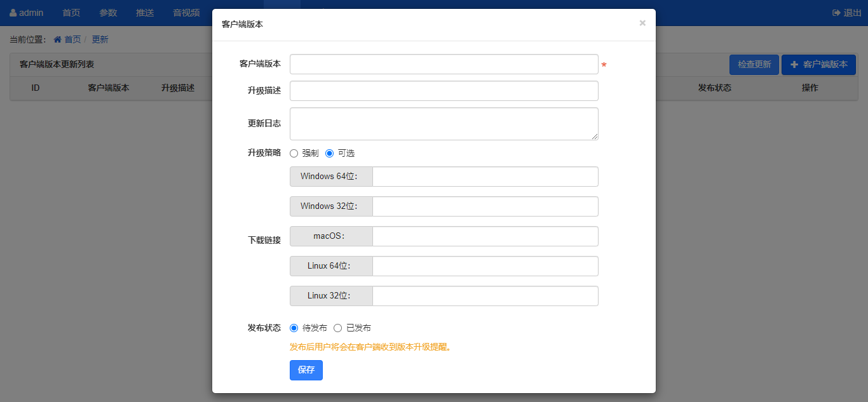Select the 强制 upgrade strategy
This screenshot has width=868, height=402.
tap(294, 153)
